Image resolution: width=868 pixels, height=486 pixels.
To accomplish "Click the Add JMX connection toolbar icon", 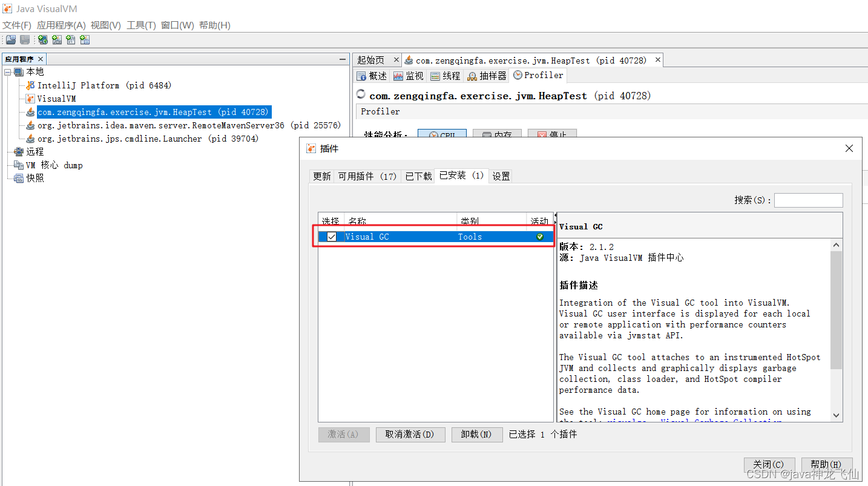I will click(57, 40).
